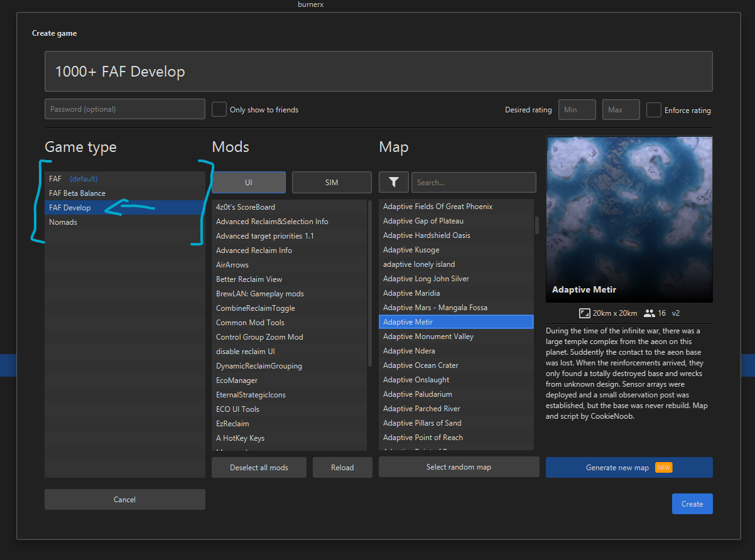The image size is (755, 560).
Task: Choose Adaptive Paludarium map
Action: point(456,394)
